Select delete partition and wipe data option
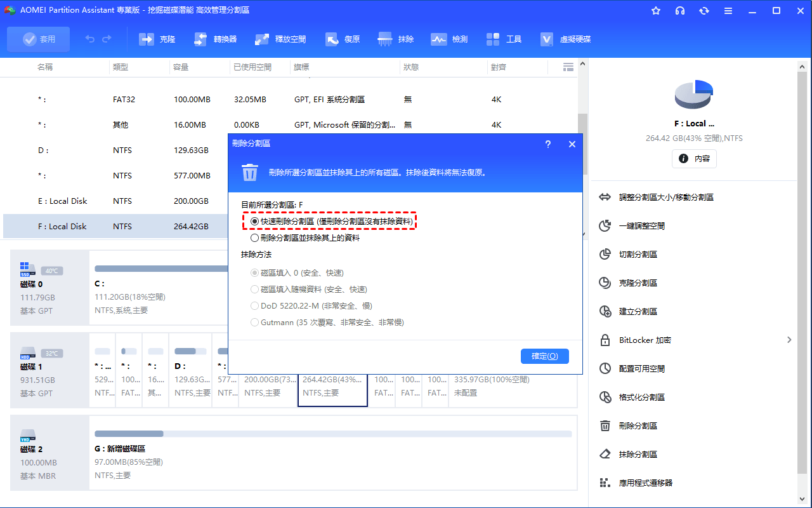The height and width of the screenshot is (508, 812). pyautogui.click(x=255, y=238)
